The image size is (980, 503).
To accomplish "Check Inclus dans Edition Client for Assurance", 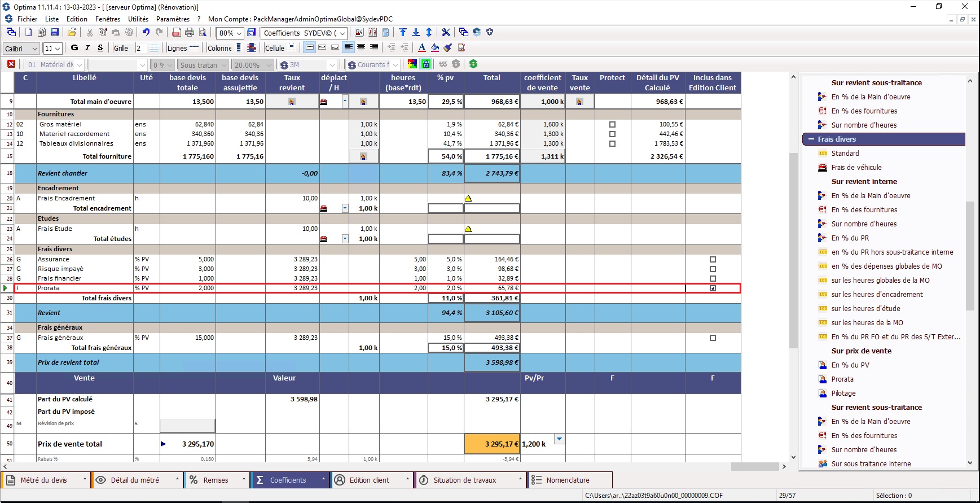I will (713, 260).
